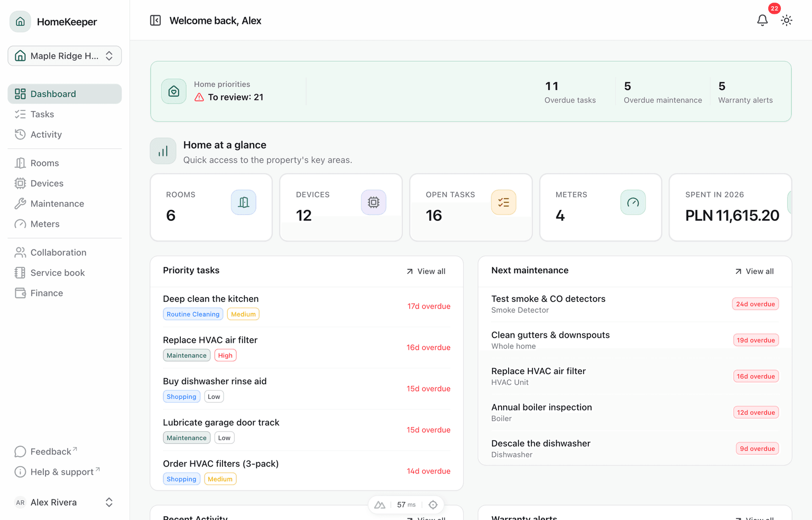Open the Spent in 2026 card
The height and width of the screenshot is (520, 812).
coord(731,208)
